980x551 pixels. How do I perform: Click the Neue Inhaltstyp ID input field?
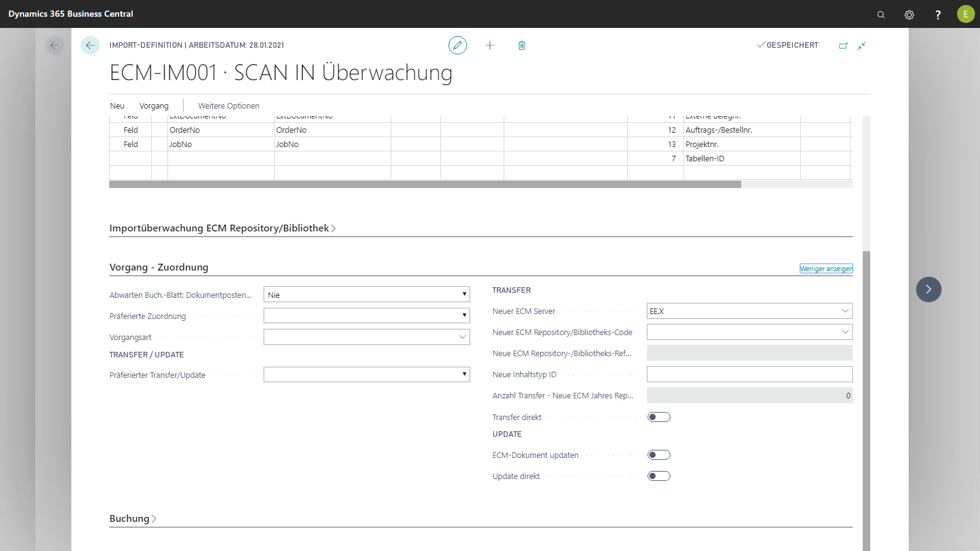pyautogui.click(x=749, y=374)
